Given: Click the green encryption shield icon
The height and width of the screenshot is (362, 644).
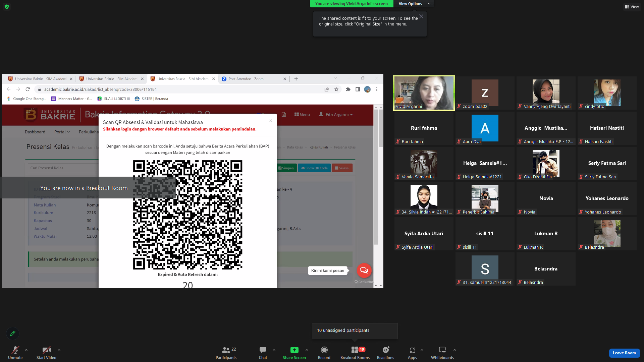Looking at the screenshot, I should pos(7,7).
